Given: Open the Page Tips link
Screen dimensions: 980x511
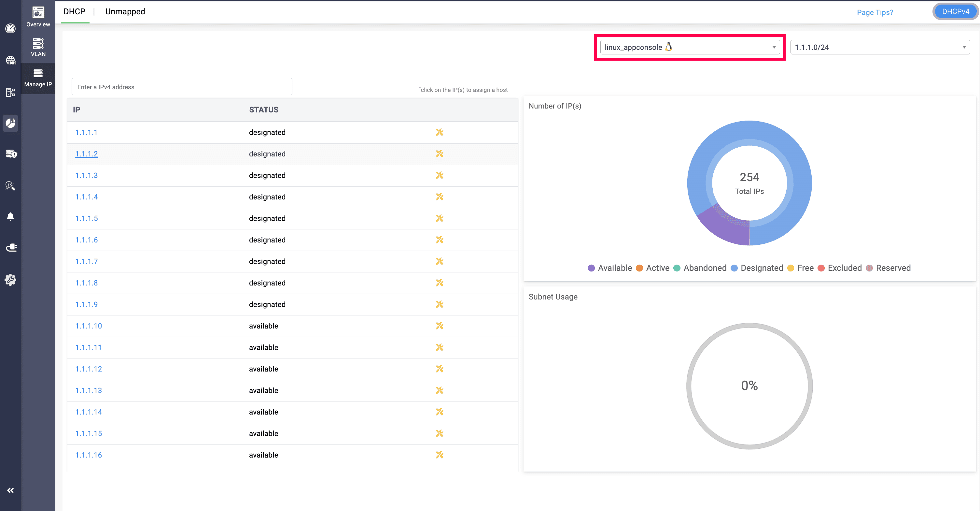Looking at the screenshot, I should 875,12.
